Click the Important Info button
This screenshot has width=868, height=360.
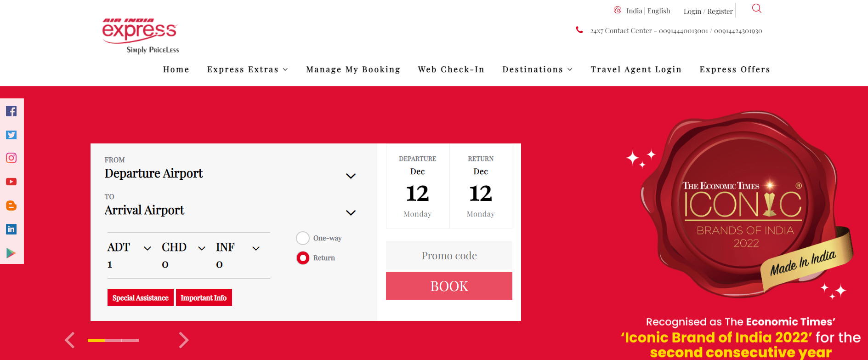point(204,297)
